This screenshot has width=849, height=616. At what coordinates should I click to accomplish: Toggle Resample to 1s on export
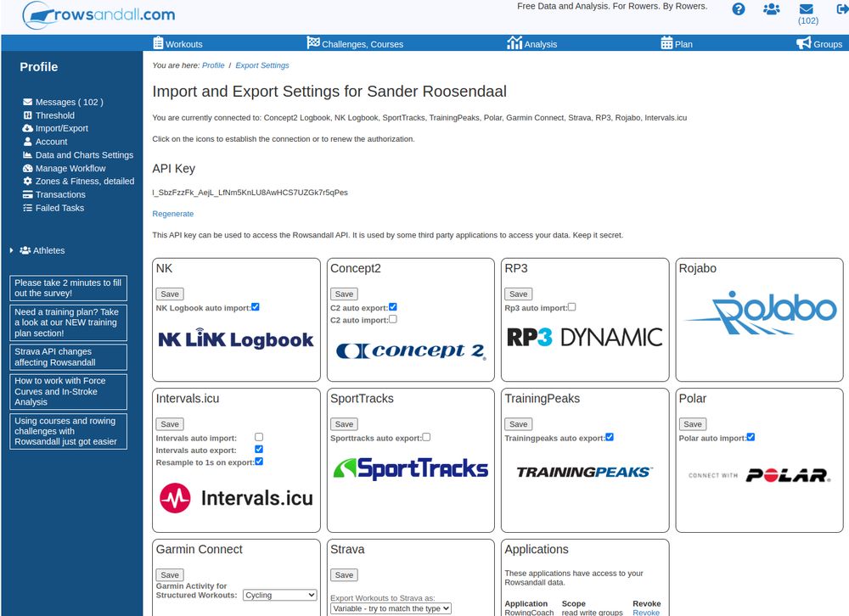259,462
